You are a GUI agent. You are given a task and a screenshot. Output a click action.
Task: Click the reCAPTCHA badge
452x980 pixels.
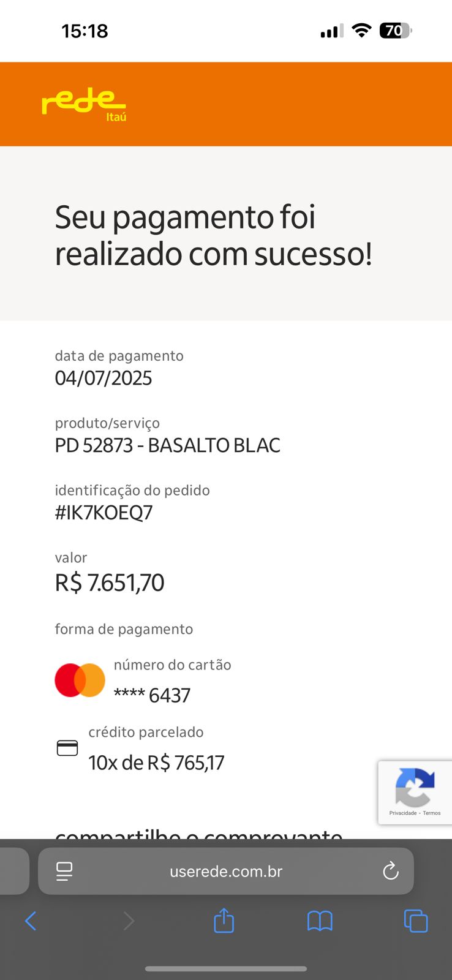pyautogui.click(x=415, y=788)
